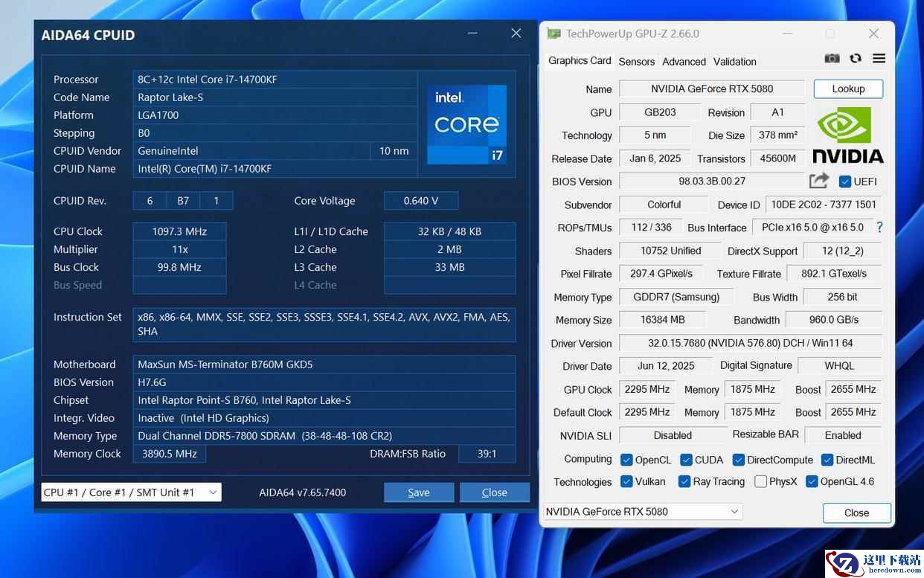
Task: Switch to the Validation tab
Action: pyautogui.click(x=735, y=62)
